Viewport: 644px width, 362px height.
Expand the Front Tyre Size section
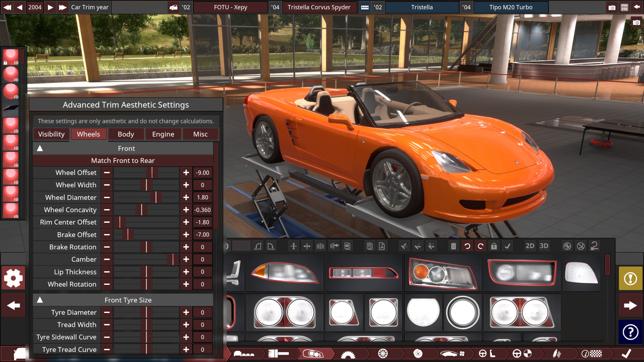(39, 300)
